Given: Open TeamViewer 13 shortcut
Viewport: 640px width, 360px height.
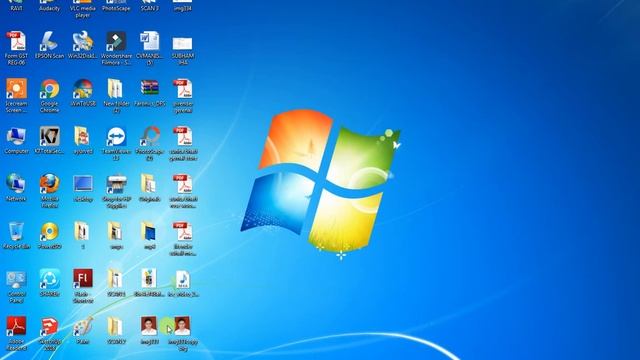Looking at the screenshot, I should (116, 136).
